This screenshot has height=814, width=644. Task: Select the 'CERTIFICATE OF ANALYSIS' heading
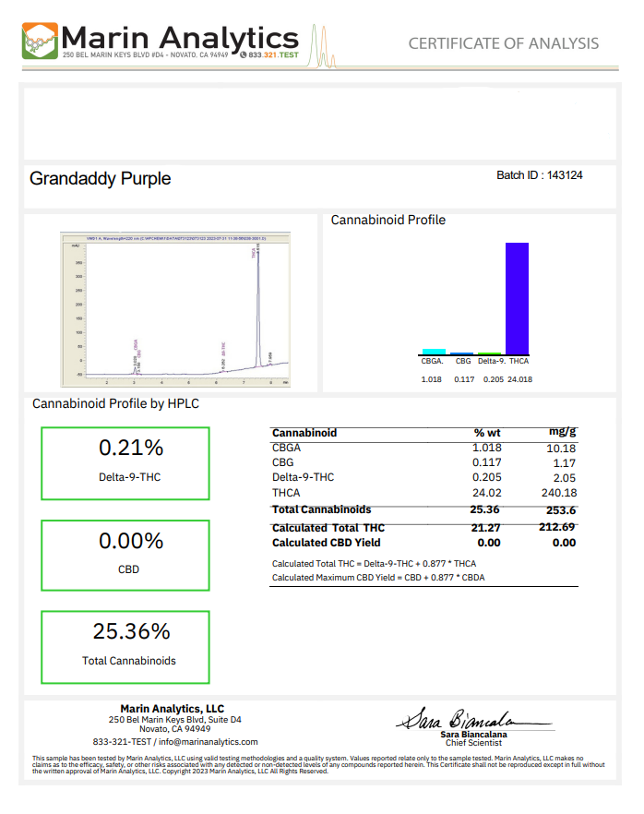(504, 43)
